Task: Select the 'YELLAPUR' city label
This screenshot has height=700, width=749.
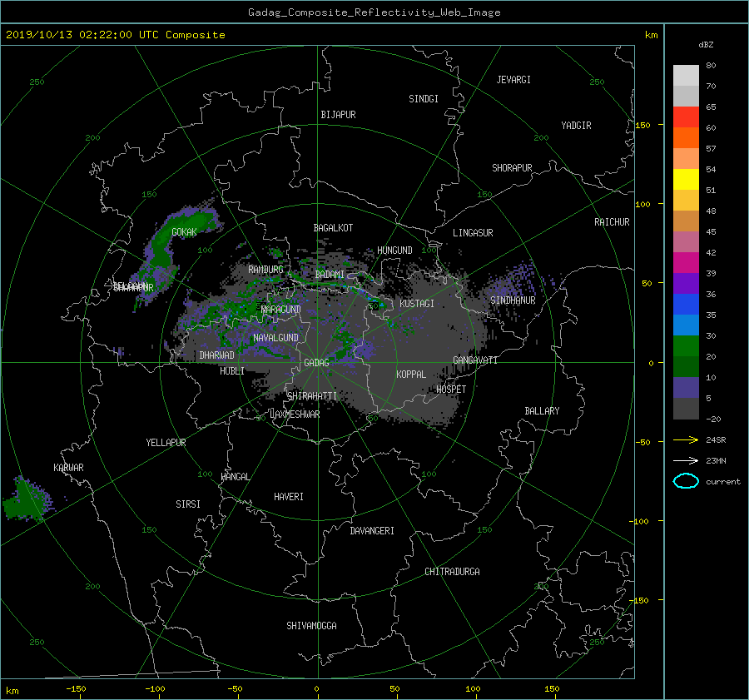Action: click(166, 443)
